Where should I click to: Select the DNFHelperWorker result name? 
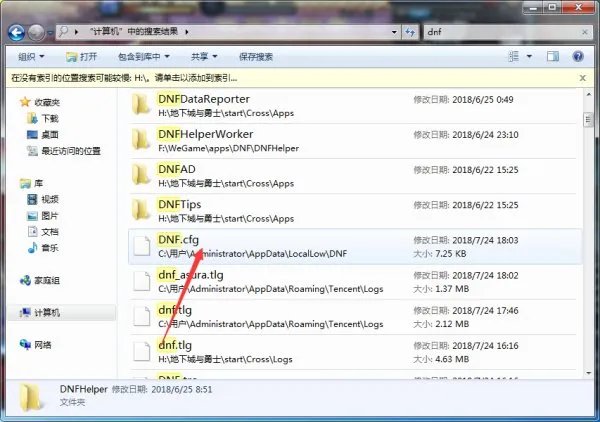(x=205, y=134)
